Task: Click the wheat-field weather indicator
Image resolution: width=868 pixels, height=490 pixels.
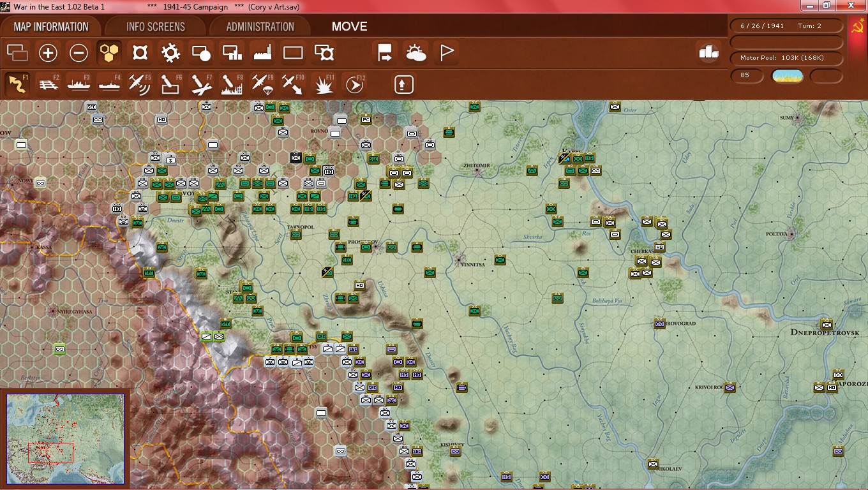Action: (x=787, y=76)
